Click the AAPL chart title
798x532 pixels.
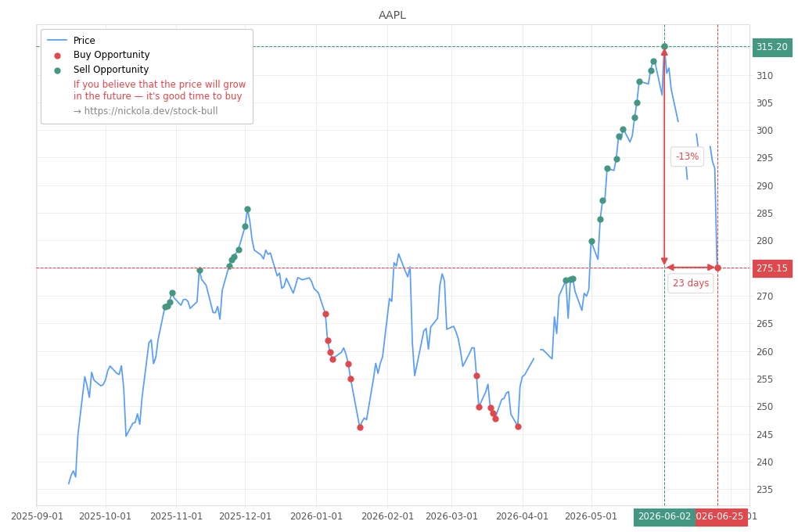(392, 16)
